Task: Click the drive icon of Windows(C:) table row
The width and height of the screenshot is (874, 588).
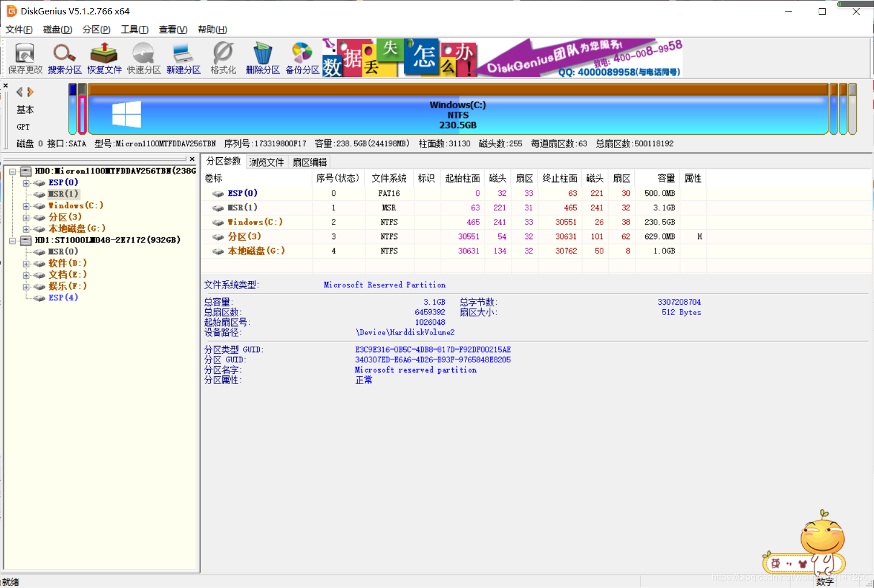Action: (218, 222)
